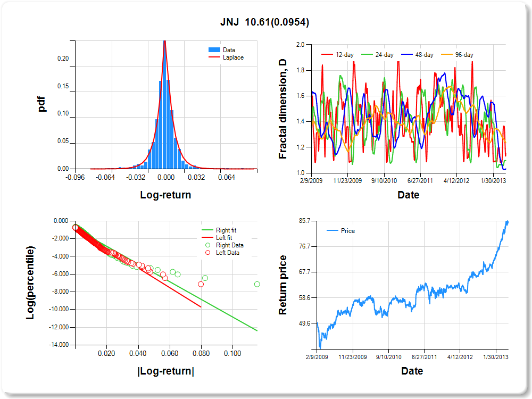The image size is (532, 399).
Task: Click the -0.096 tick on histogram x-axis
Action: click(x=75, y=178)
